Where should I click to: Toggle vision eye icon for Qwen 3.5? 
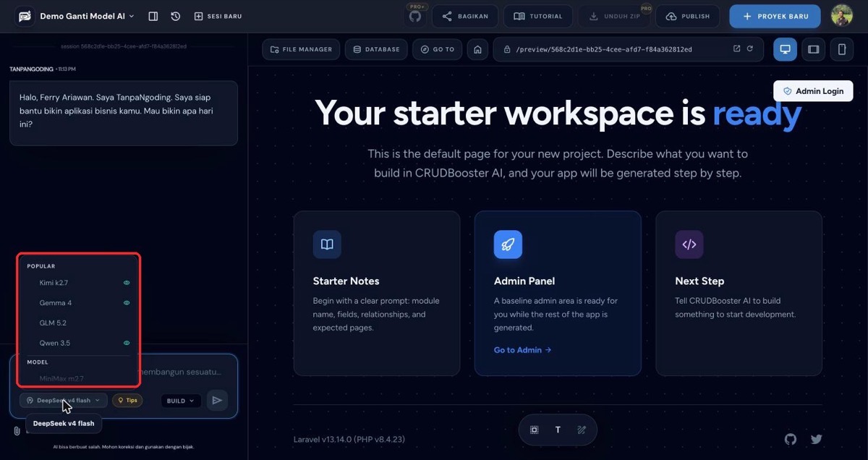(127, 343)
